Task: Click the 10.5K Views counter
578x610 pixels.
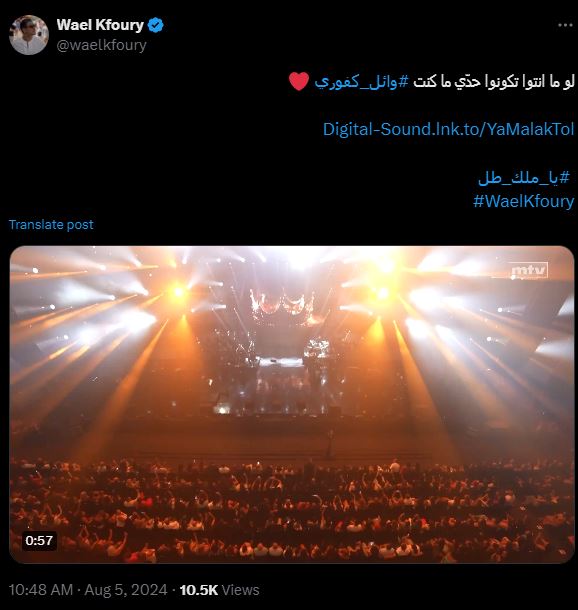Action: (x=219, y=590)
